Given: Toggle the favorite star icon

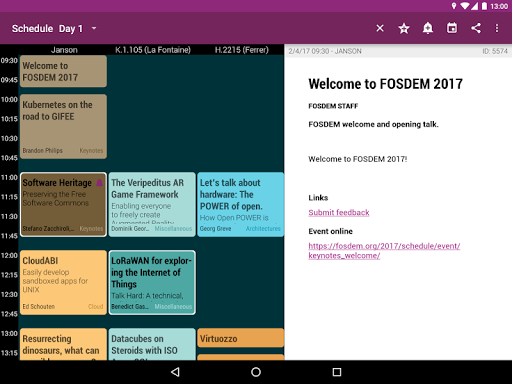Looking at the screenshot, I should (x=404, y=28).
